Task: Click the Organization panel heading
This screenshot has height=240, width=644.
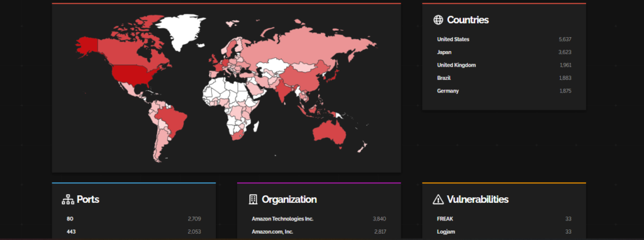Action: click(x=289, y=200)
